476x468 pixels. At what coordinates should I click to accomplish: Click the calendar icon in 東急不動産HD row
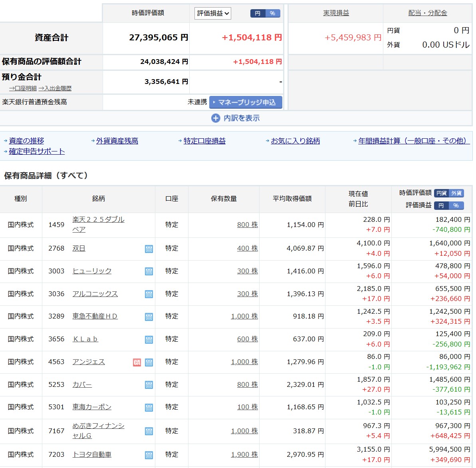point(149,317)
